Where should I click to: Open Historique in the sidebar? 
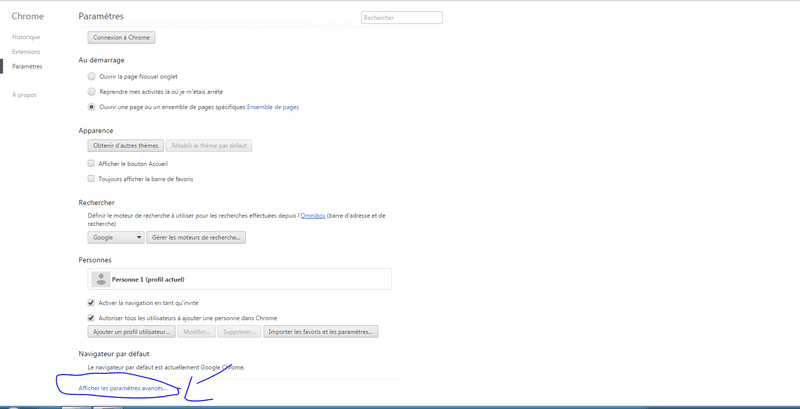click(x=26, y=37)
